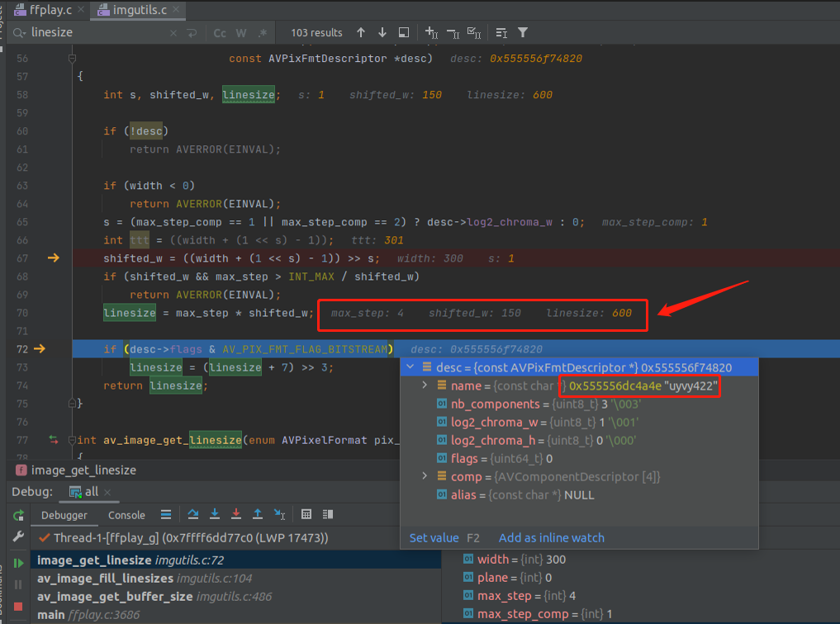This screenshot has height=624, width=840.
Task: Click Run to Cursor icon
Action: pyautogui.click(x=279, y=514)
